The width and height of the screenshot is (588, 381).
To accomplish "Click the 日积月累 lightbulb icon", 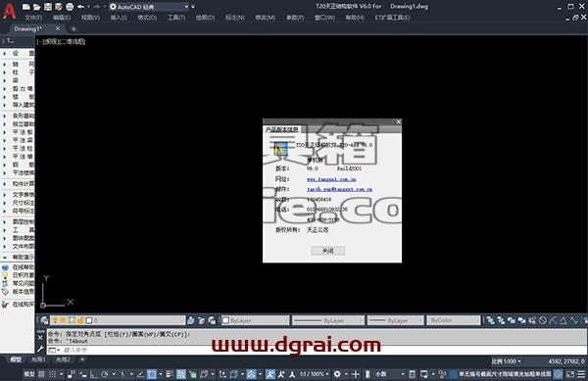I will pos(5,275).
